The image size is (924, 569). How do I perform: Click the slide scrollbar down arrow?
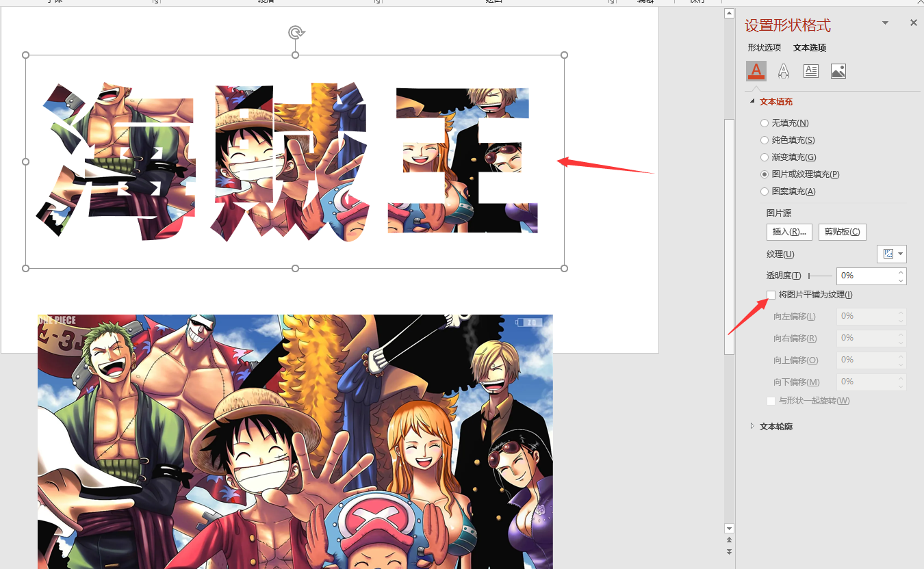[729, 528]
